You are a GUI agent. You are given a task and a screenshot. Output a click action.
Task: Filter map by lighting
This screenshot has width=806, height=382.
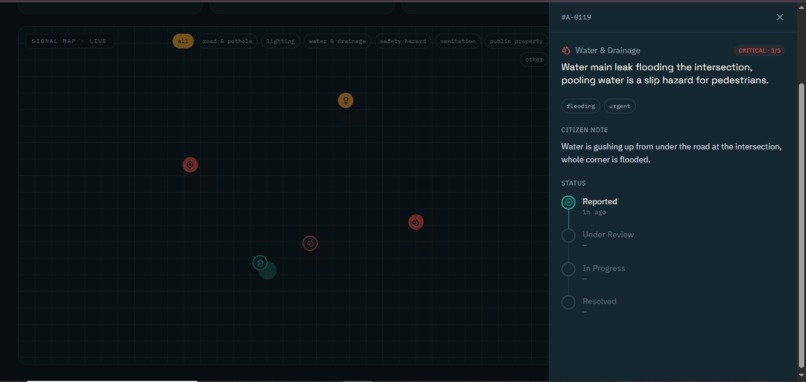point(281,41)
